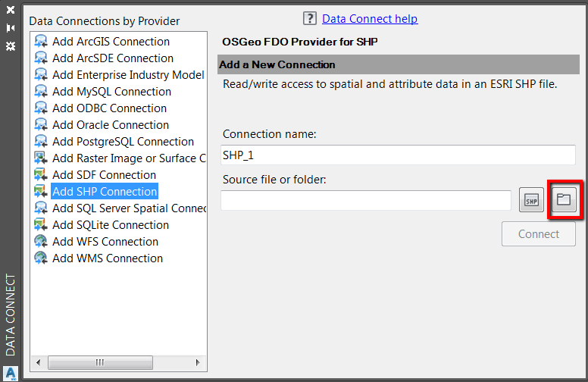Open the Data Connect help link

(370, 19)
